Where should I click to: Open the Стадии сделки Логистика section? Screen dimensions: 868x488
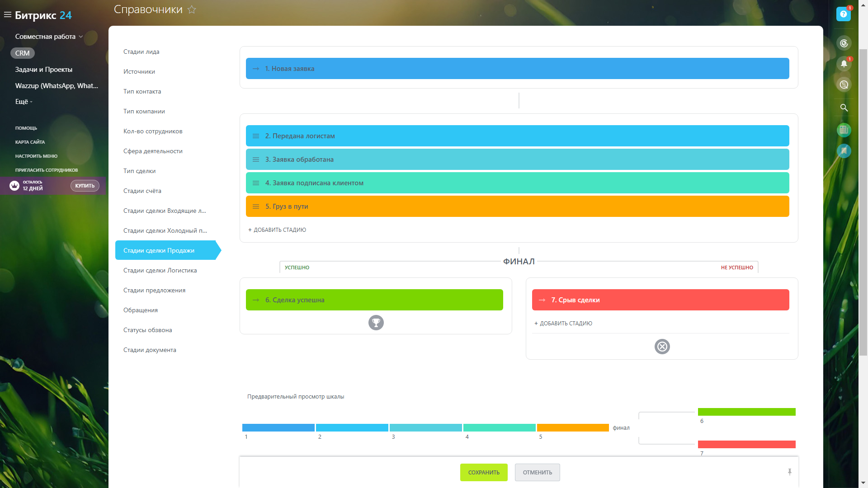(160, 270)
